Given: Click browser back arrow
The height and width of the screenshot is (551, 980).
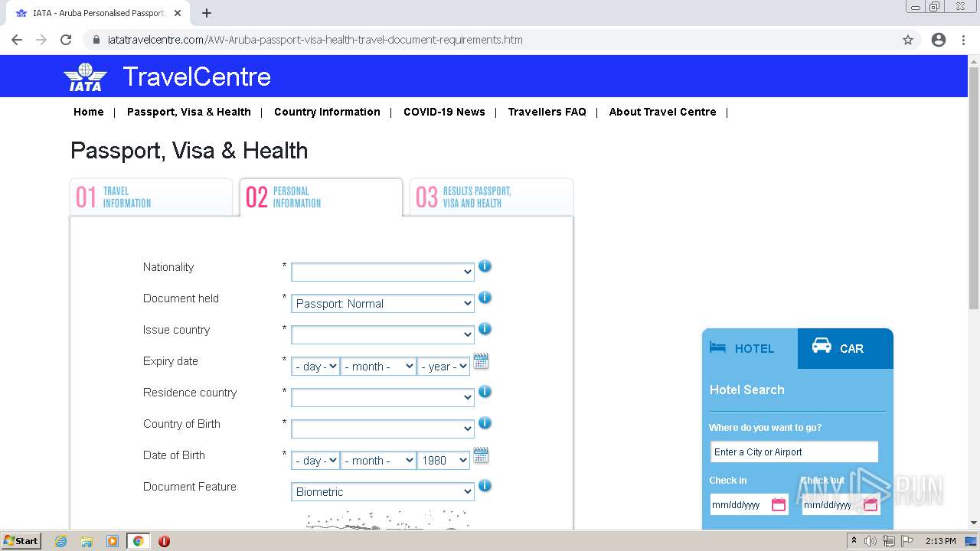Looking at the screenshot, I should tap(17, 40).
